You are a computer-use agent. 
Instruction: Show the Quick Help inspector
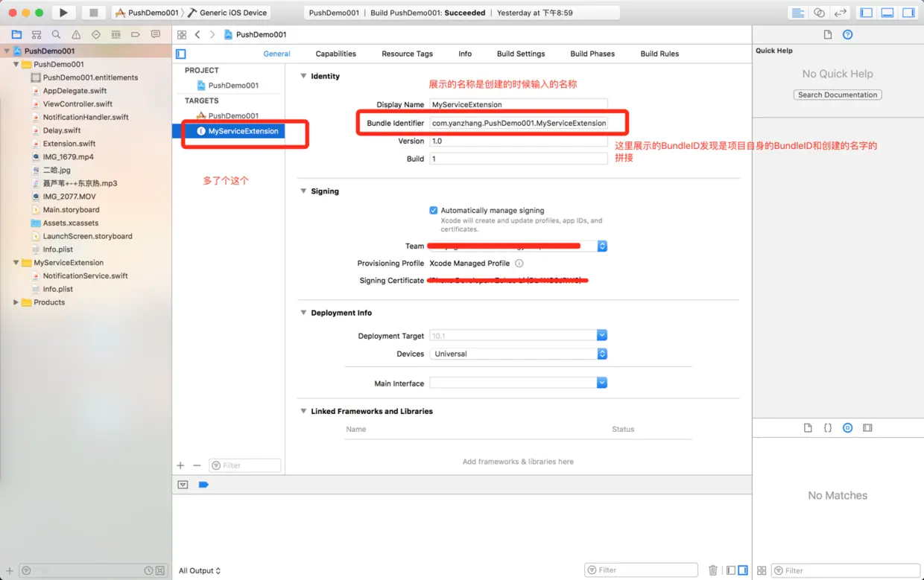(847, 34)
